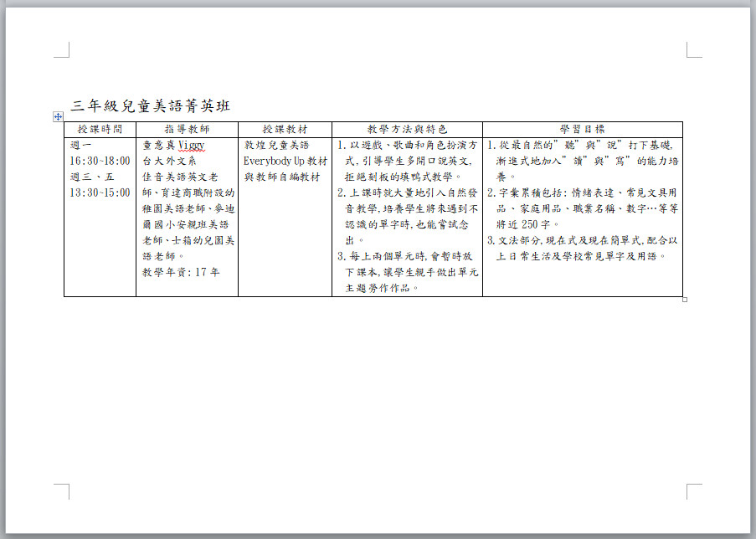Click the table move handle icon

(58, 116)
